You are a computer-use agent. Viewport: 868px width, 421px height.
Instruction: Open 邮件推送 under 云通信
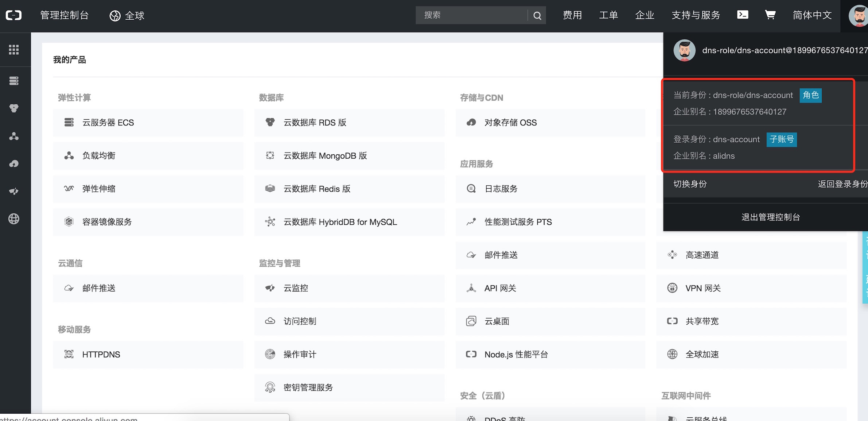pyautogui.click(x=148, y=288)
